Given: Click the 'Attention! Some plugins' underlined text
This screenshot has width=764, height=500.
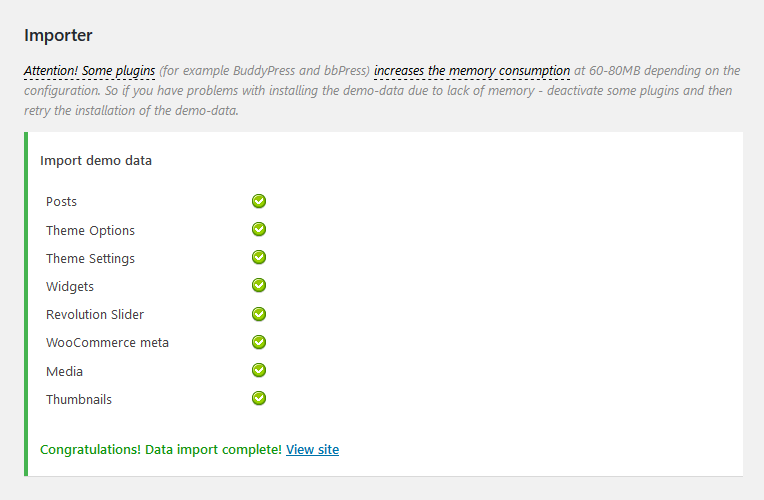Looking at the screenshot, I should (x=90, y=71).
